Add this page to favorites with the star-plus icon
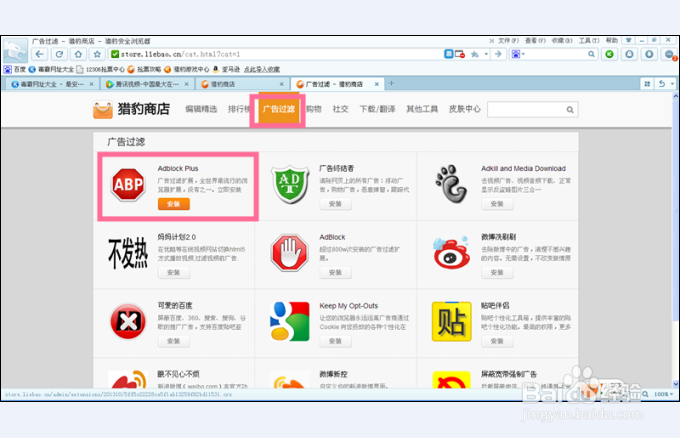 pos(475,54)
